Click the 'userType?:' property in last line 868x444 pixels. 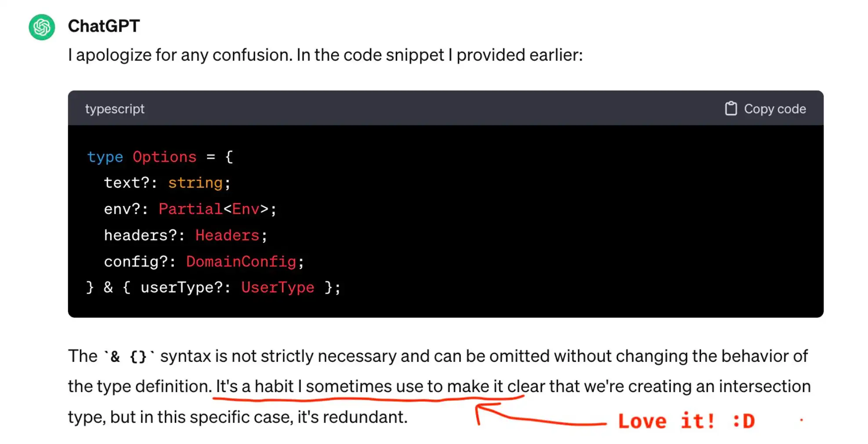pyautogui.click(x=185, y=288)
